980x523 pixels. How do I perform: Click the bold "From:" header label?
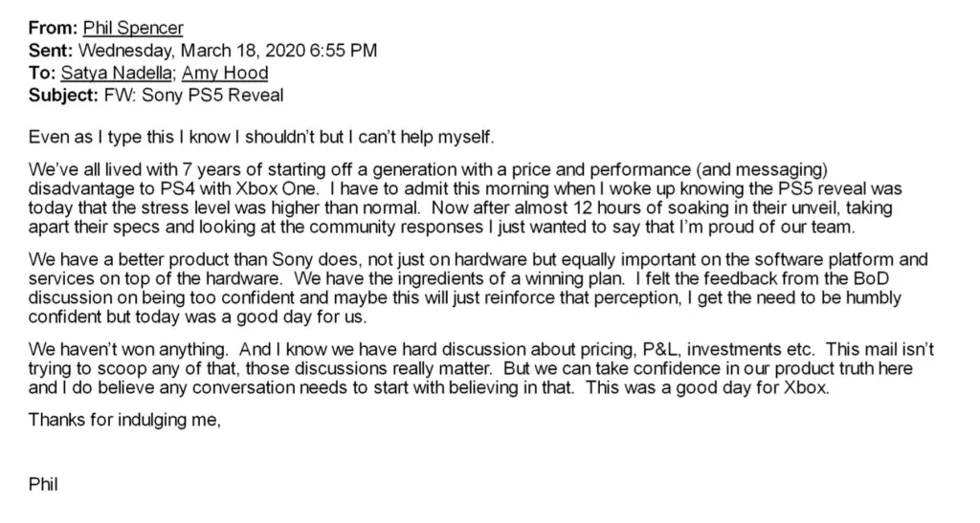pyautogui.click(x=54, y=30)
